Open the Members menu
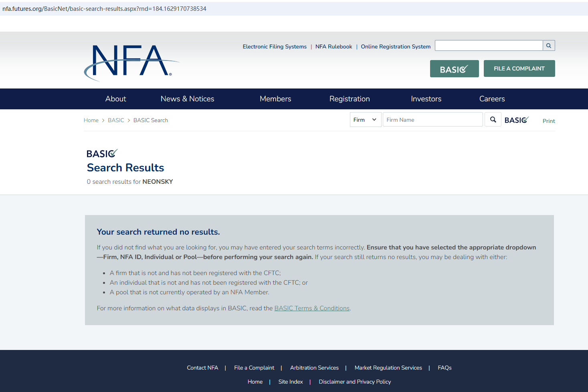The image size is (588, 392). 275,99
